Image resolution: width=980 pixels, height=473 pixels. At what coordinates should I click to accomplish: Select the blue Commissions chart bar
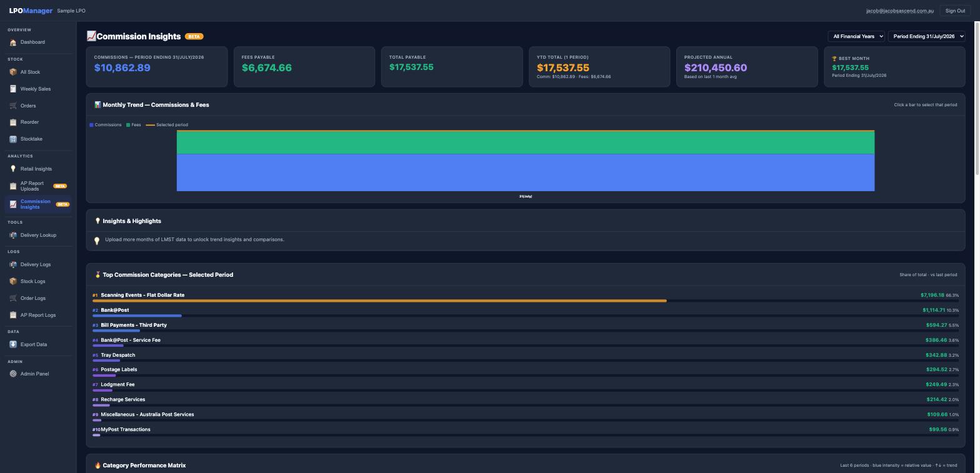pyautogui.click(x=526, y=172)
